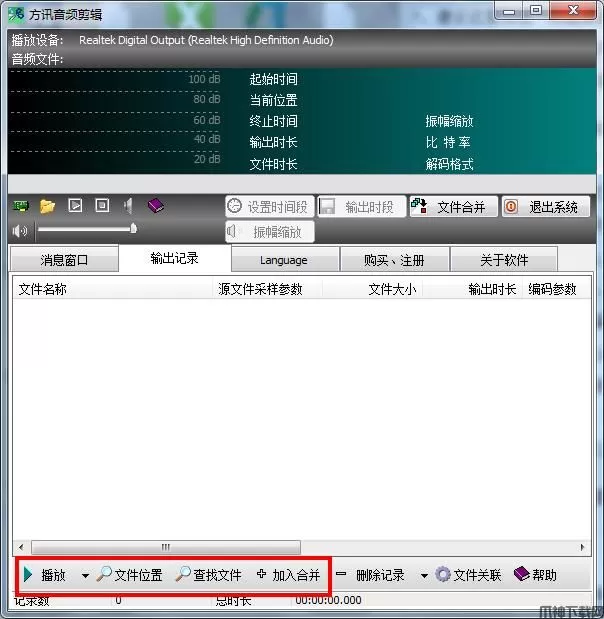
Task: Click 删除记录 in bottom toolbar
Action: (370, 575)
